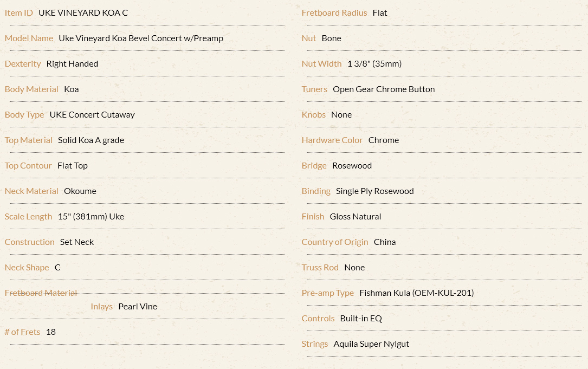
Task: Click Fishman Kula (OEM-KUL-201) value
Action: point(417,293)
